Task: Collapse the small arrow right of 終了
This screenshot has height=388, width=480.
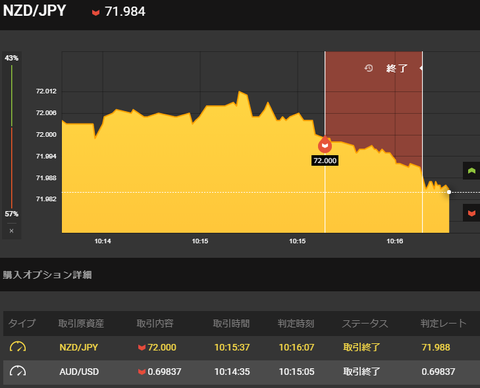Action: 421,68
